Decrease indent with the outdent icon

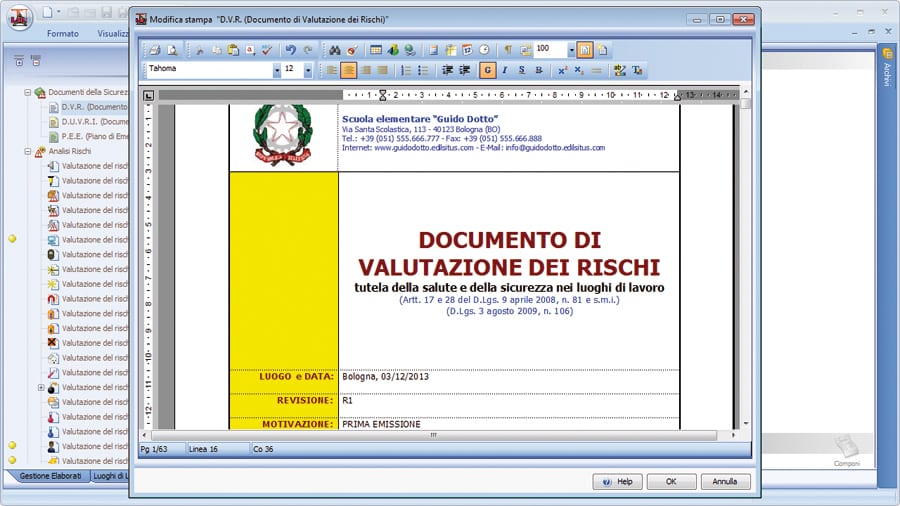click(448, 71)
